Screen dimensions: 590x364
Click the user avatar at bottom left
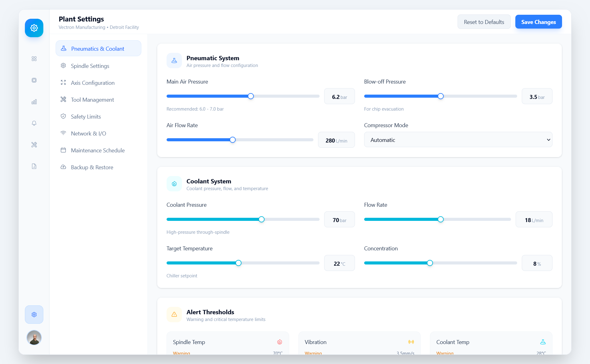click(x=34, y=338)
